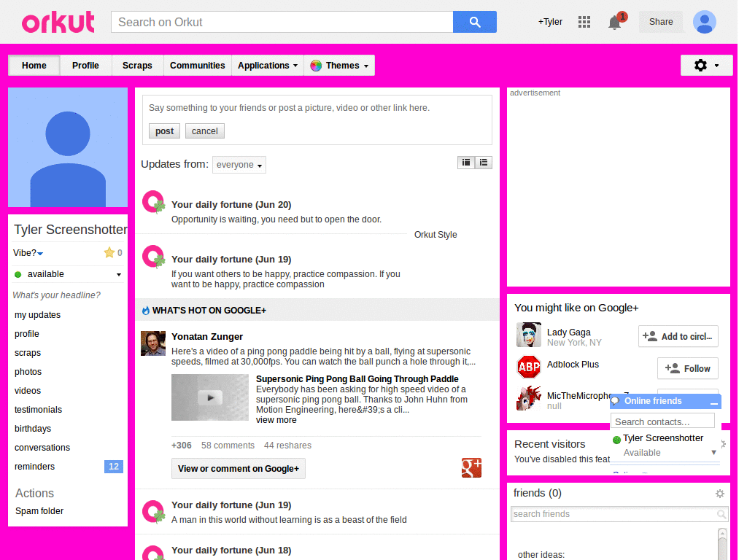
Task: Expand the Vibe dropdown
Action: (x=41, y=253)
